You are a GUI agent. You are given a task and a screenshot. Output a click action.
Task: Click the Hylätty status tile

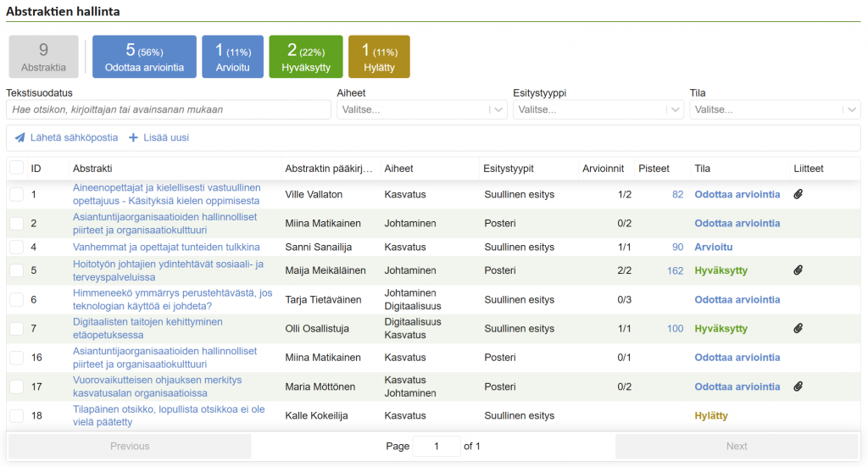point(379,57)
